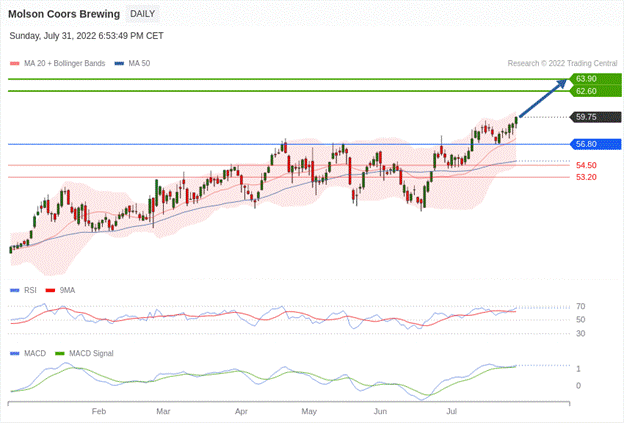Click the red 53.20 support level label
Screen dimensions: 624x423
click(x=586, y=177)
